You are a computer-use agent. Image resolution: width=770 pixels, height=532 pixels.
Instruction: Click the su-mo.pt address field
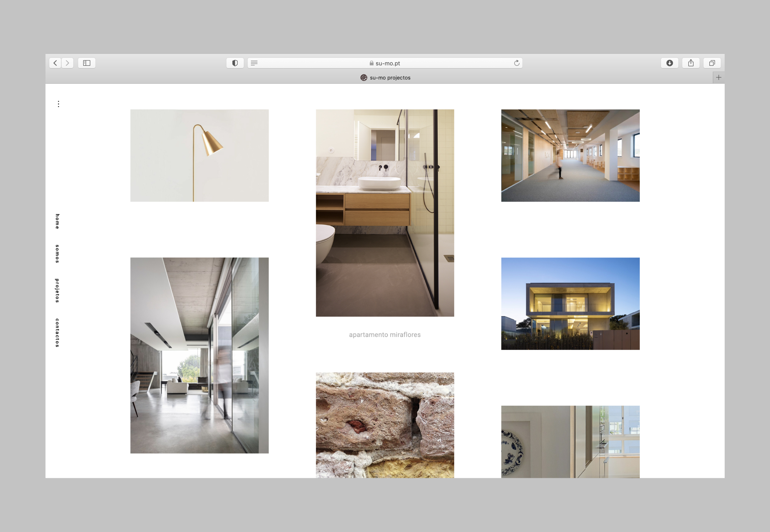(x=384, y=63)
